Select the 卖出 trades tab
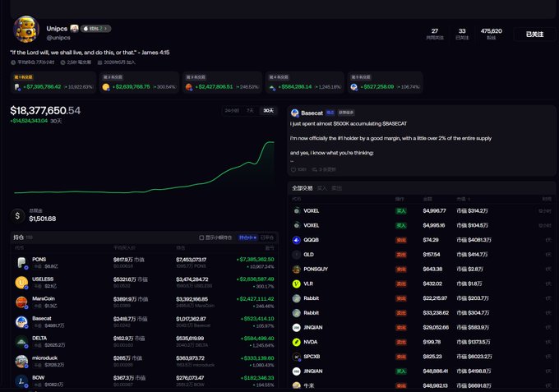Viewport: 559px width, 392px height. tap(336, 188)
